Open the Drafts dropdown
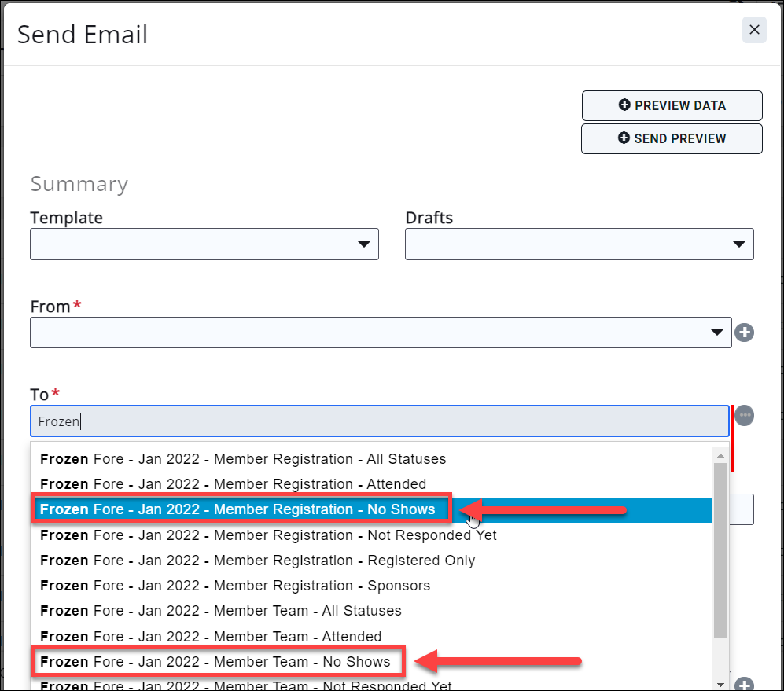784x691 pixels. pos(579,244)
